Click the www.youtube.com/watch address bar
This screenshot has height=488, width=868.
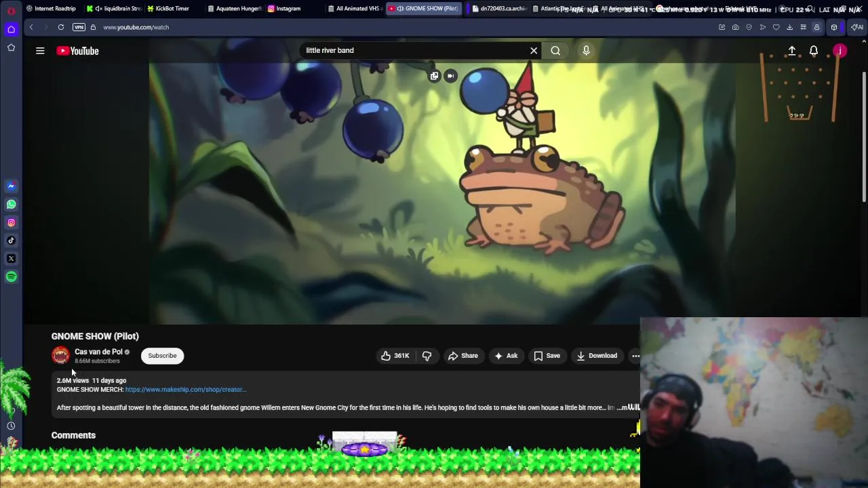pos(136,27)
